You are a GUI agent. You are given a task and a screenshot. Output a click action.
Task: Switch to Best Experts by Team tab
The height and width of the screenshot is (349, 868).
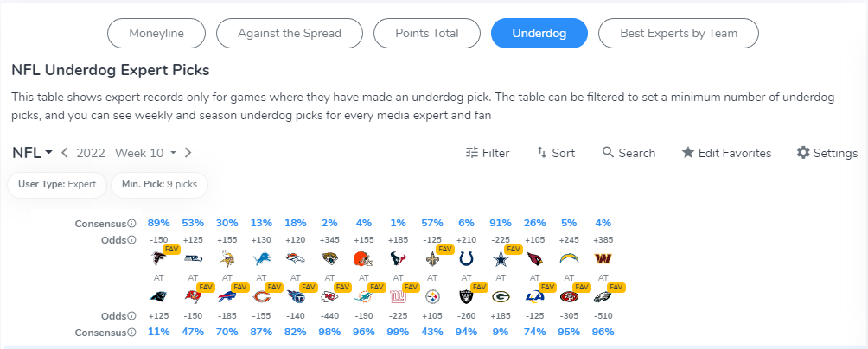point(678,34)
